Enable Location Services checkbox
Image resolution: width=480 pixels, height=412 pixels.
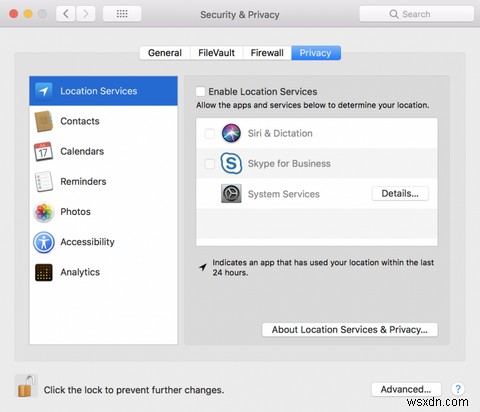pyautogui.click(x=201, y=91)
